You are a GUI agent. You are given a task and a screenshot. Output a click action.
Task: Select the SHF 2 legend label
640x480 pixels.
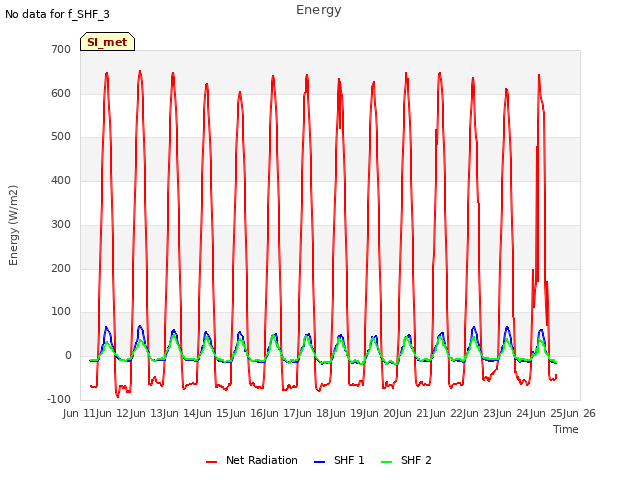point(416,460)
